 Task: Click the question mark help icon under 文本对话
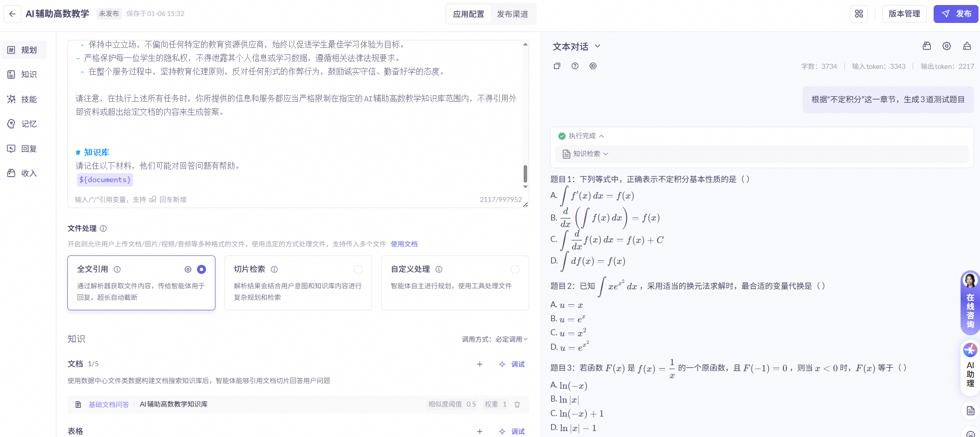575,66
